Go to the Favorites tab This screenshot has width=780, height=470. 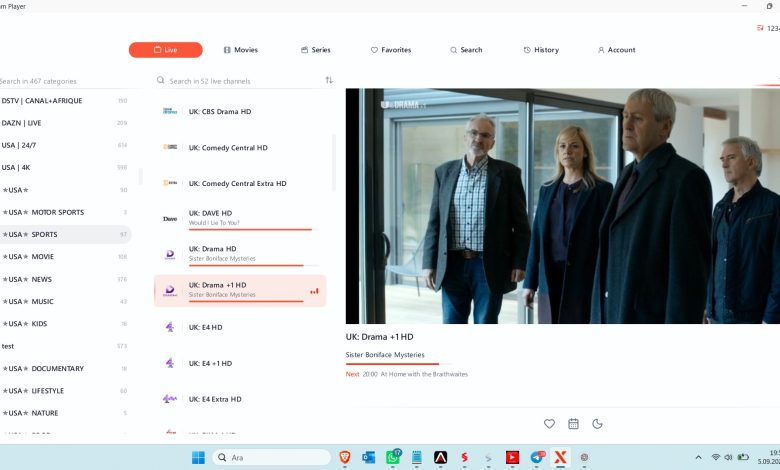(x=391, y=50)
